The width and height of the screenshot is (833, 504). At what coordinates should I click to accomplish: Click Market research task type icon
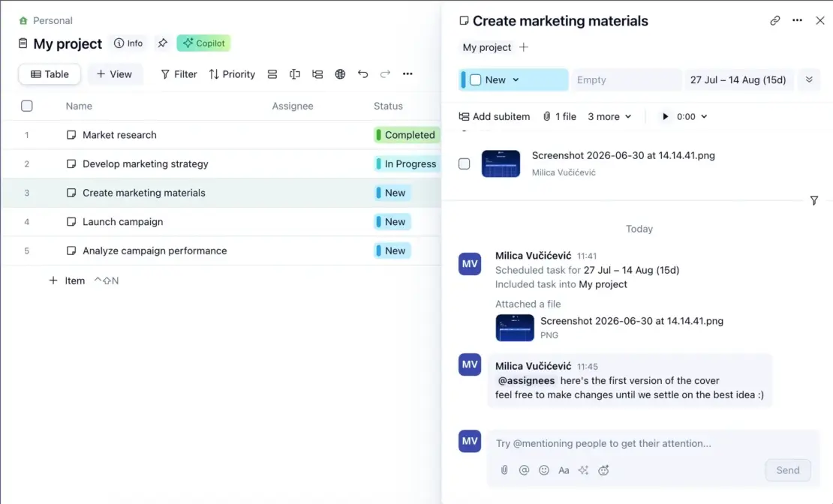(x=71, y=135)
